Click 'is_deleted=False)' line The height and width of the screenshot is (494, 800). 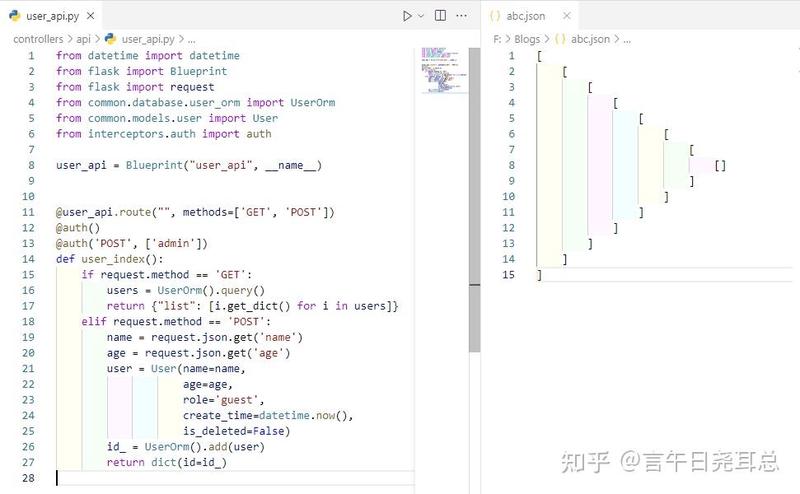pyautogui.click(x=236, y=431)
